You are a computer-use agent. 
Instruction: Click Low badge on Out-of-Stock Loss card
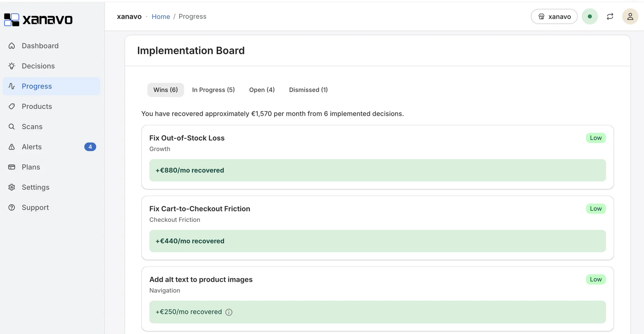[596, 138]
